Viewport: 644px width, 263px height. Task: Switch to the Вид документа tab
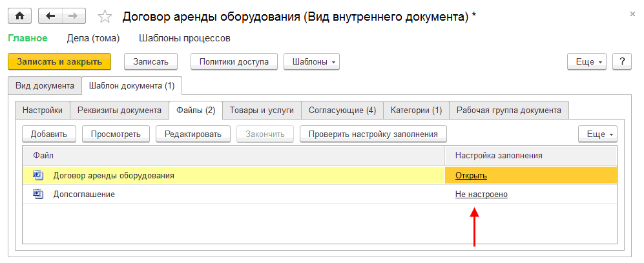45,85
